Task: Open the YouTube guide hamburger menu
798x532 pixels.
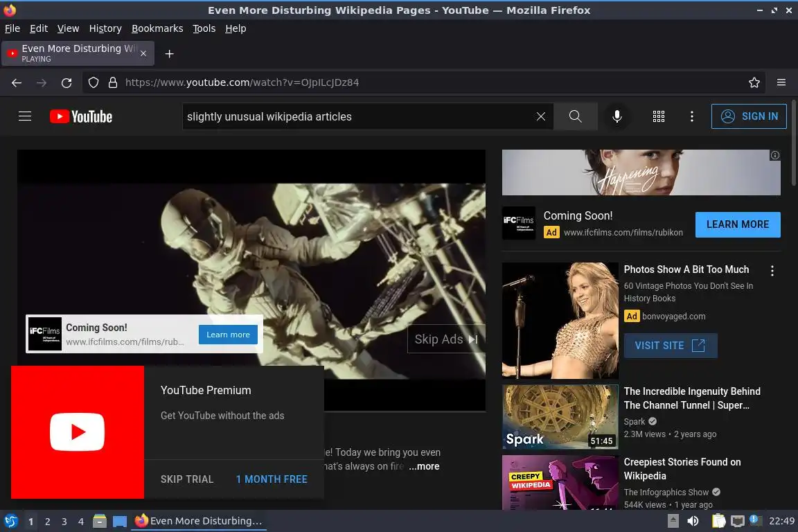Action: pos(25,116)
